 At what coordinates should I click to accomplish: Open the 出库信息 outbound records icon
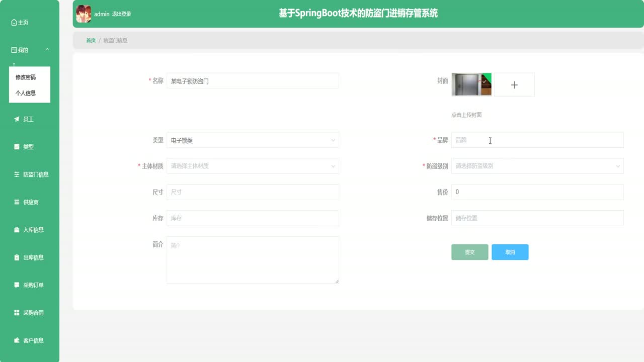(x=17, y=257)
